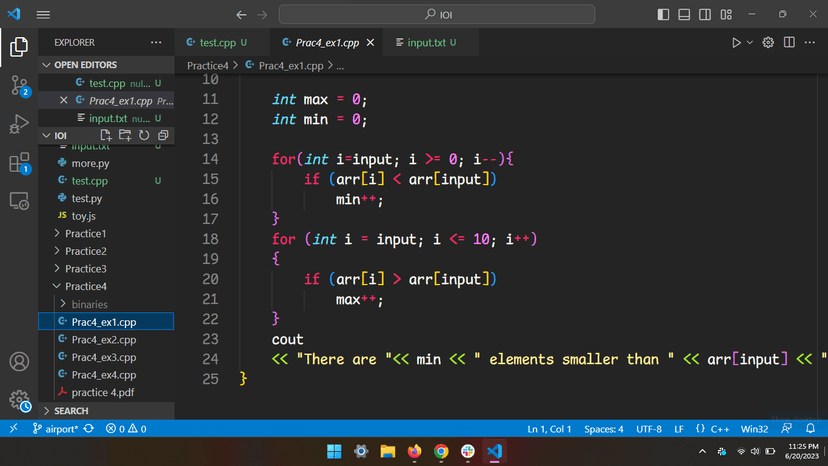Switch to the input.txt tab
The width and height of the screenshot is (828, 466).
point(425,43)
